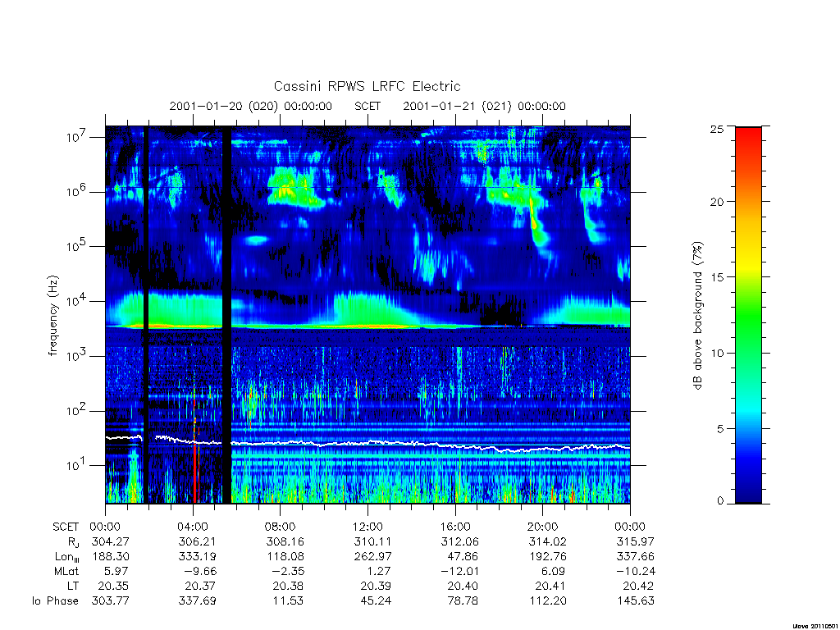The image size is (840, 630).
Task: Select start time '2001-01-20 (020) 00:00:00'
Action: pyautogui.click(x=251, y=106)
